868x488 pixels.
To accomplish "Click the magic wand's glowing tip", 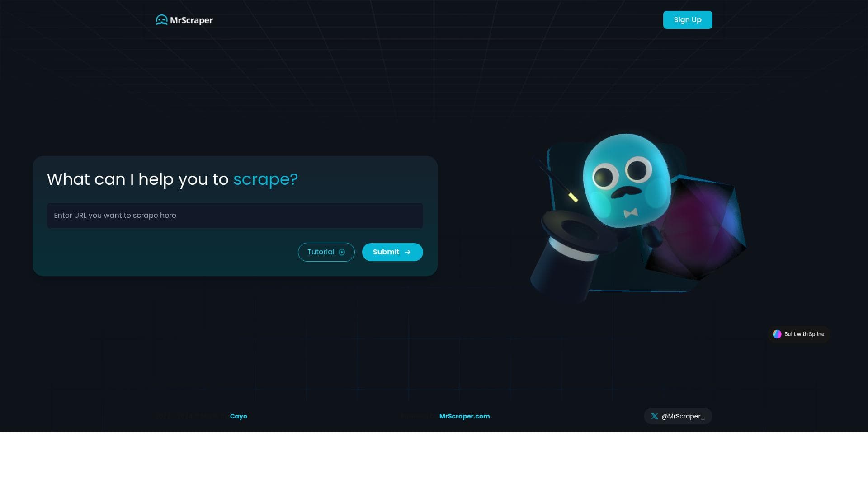I will click(x=573, y=197).
